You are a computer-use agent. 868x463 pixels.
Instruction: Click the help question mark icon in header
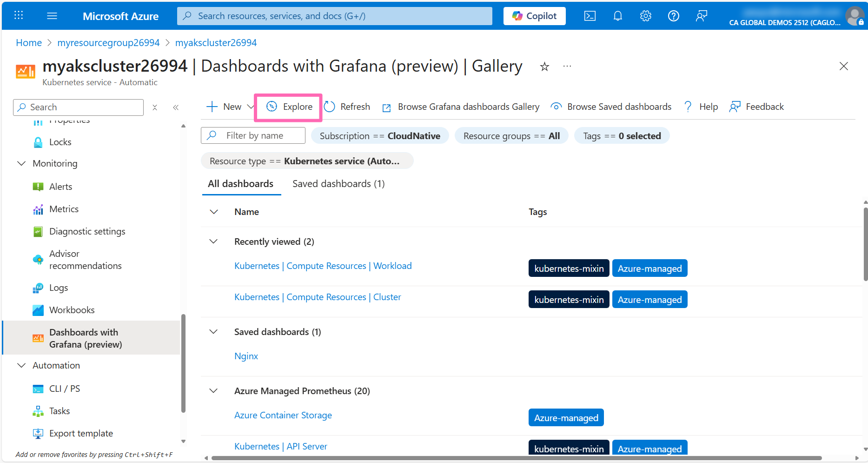pos(673,16)
